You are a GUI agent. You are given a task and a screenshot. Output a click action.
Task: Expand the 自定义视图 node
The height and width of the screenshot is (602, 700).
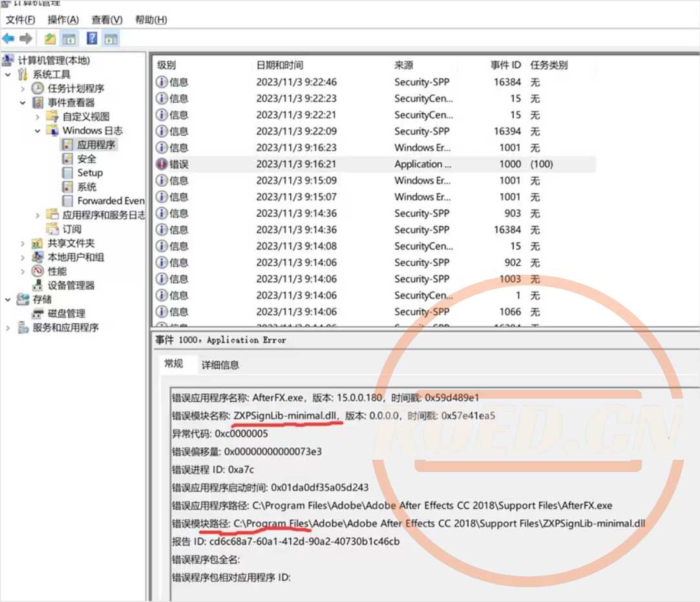[38, 116]
